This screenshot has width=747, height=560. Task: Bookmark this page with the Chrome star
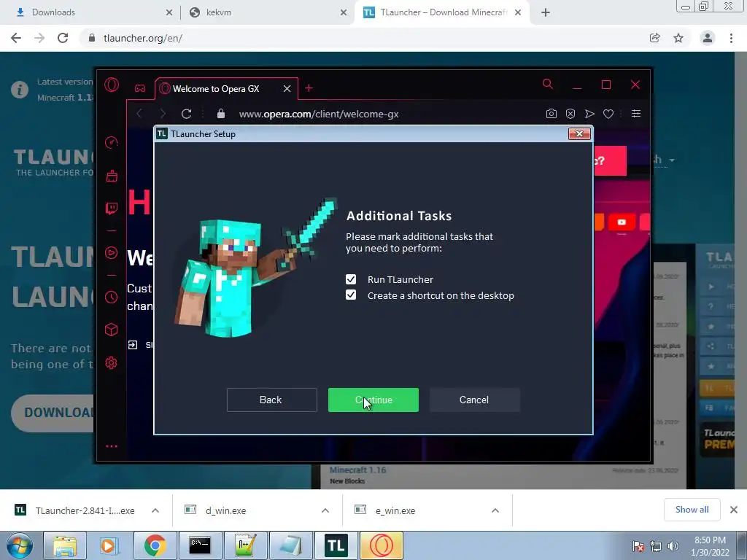[x=678, y=38]
